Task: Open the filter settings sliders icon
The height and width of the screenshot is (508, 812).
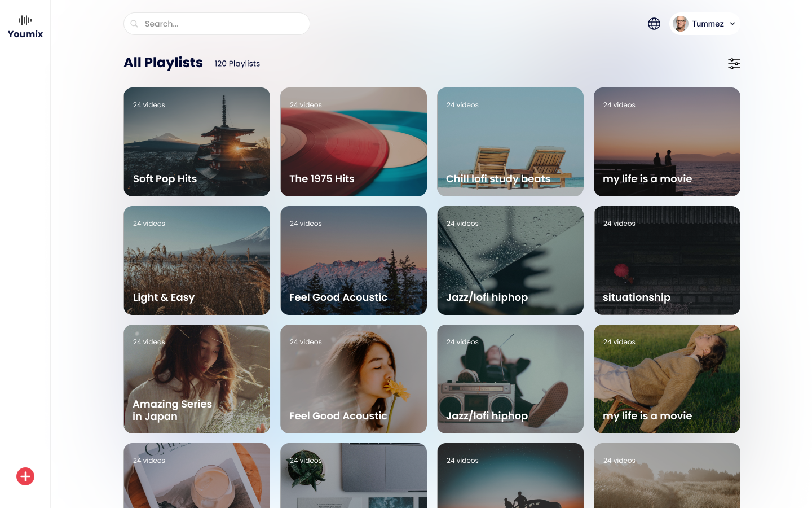Action: 734,64
